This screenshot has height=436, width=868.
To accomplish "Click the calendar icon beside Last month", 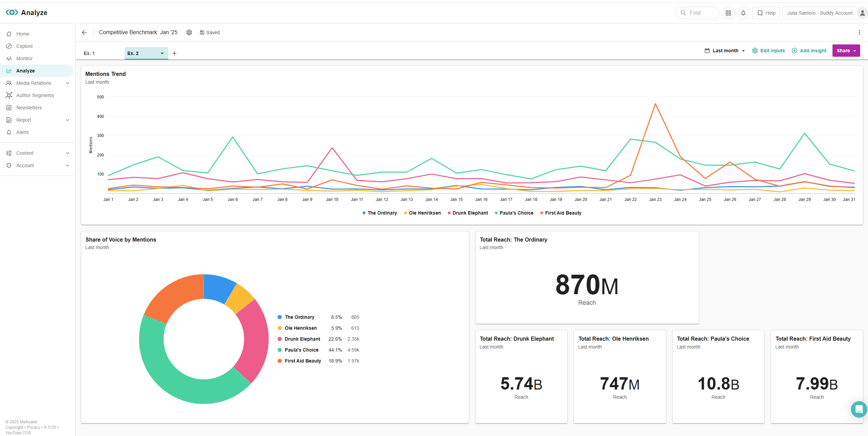I will [707, 51].
